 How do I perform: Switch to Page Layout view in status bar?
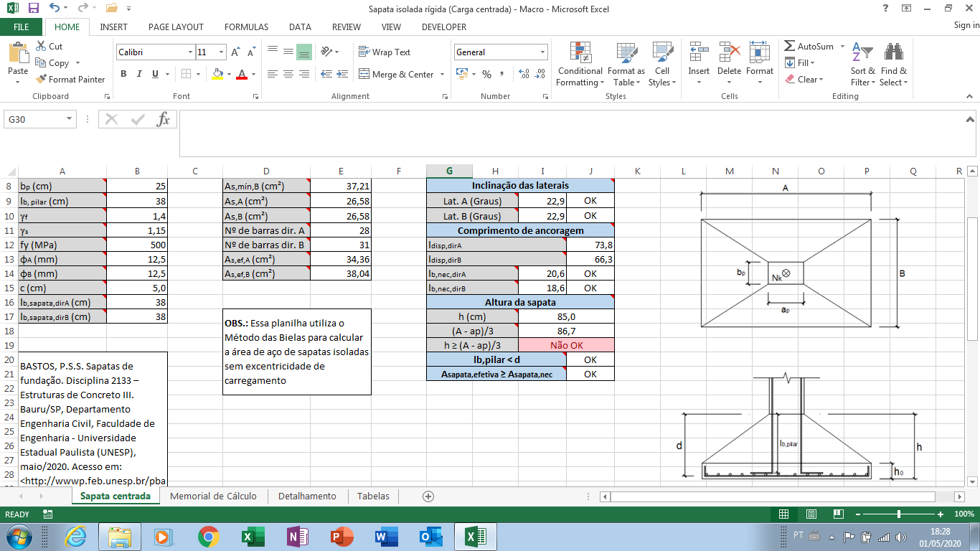pos(811,514)
